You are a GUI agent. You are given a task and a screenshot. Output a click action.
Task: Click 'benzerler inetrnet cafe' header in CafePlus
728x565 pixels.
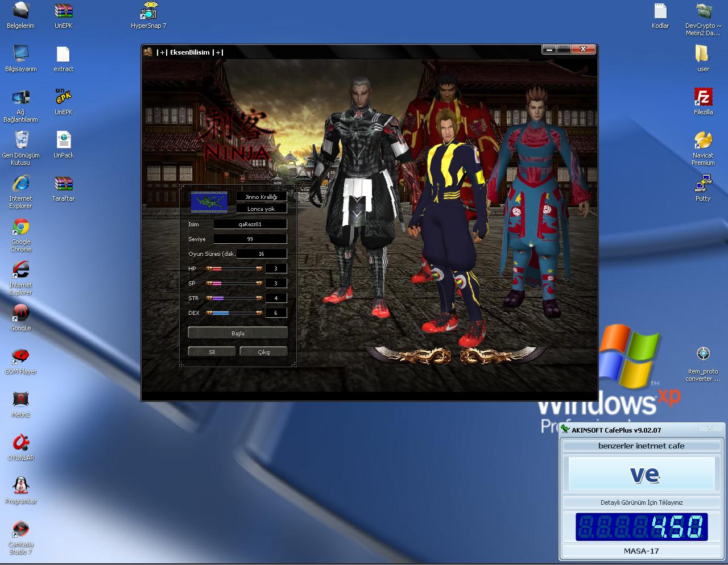click(x=642, y=446)
